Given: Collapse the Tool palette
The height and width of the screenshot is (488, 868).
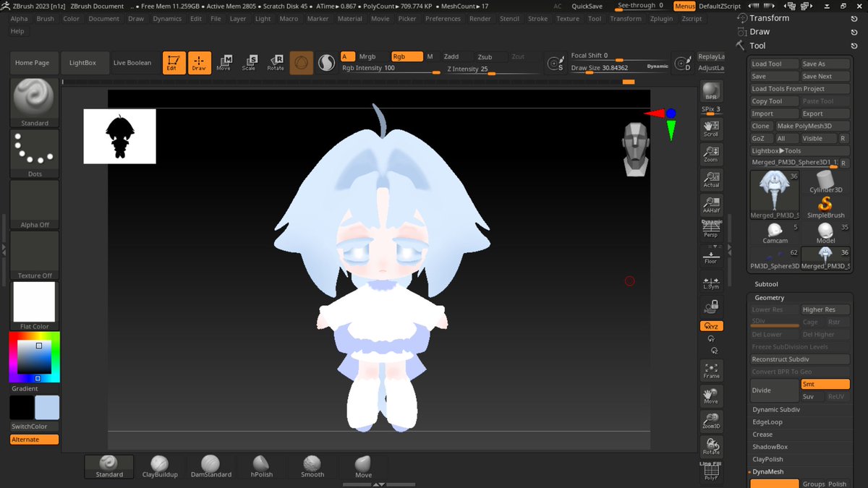Looking at the screenshot, I should pos(757,46).
